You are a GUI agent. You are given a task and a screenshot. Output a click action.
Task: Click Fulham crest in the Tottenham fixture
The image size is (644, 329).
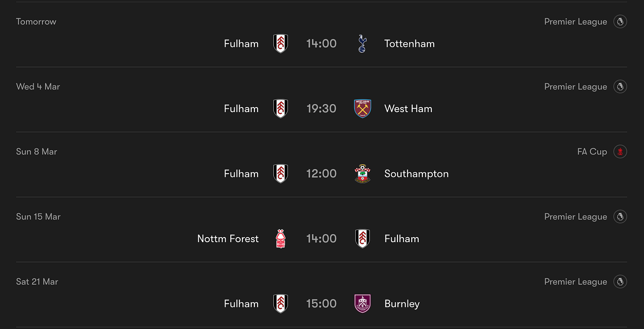click(x=281, y=44)
